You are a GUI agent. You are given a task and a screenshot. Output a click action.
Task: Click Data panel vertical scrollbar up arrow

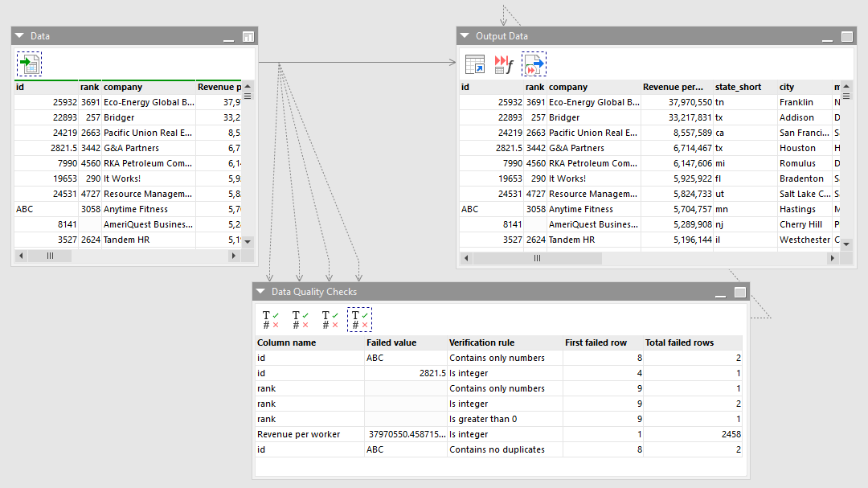(x=248, y=86)
